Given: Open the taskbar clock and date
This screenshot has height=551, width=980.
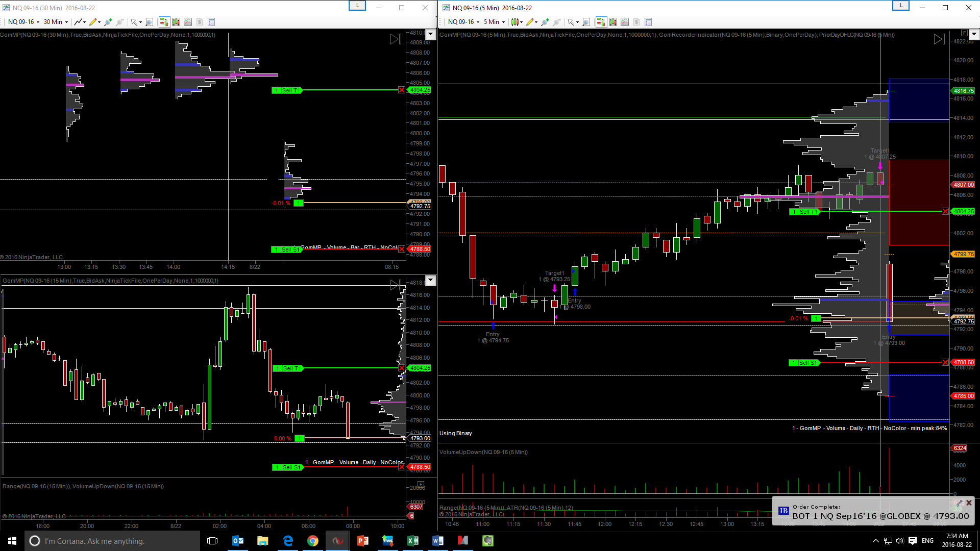Looking at the screenshot, I should 957,540.
